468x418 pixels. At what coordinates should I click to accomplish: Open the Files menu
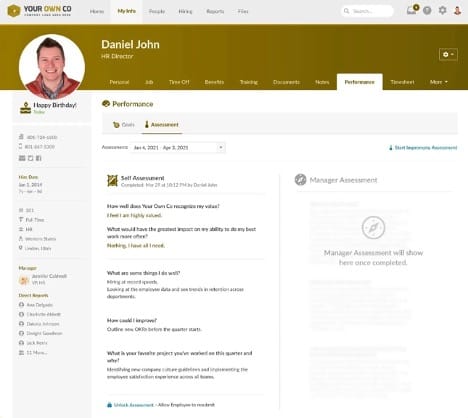(243, 11)
